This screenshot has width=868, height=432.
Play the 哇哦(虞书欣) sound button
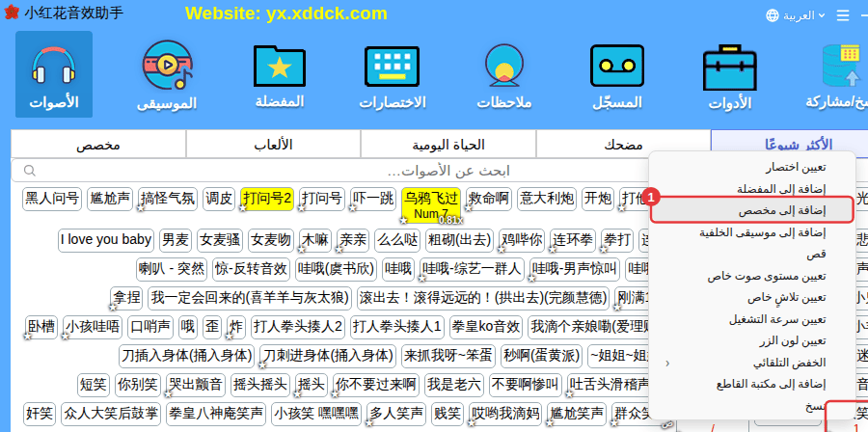(336, 269)
